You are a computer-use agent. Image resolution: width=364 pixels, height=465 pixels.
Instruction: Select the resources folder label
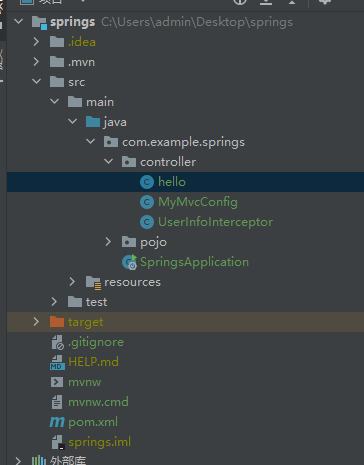[132, 282]
